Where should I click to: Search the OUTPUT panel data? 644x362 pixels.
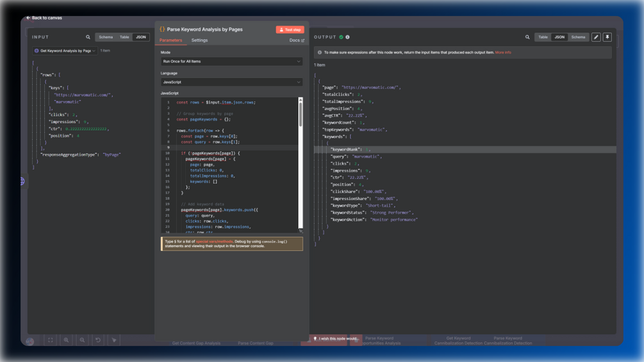(x=527, y=37)
